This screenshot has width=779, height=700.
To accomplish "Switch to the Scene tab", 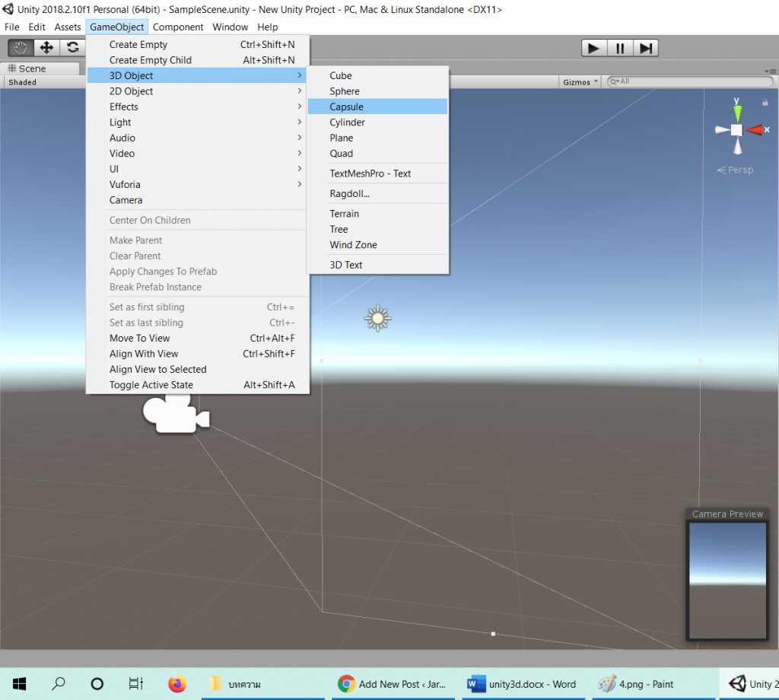I will pos(40,68).
